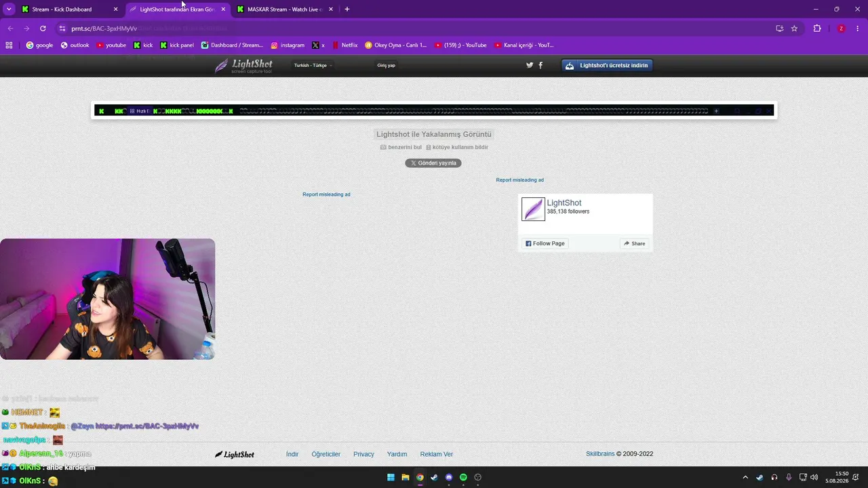This screenshot has width=868, height=488.
Task: Switch to the MASKAR Stream tab
Action: [285, 9]
